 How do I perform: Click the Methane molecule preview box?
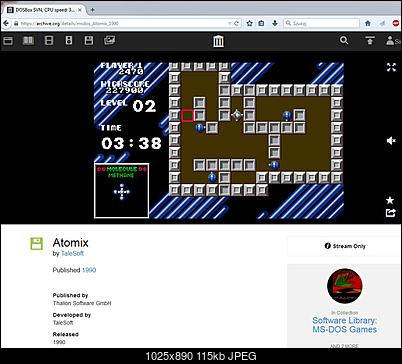tap(122, 191)
